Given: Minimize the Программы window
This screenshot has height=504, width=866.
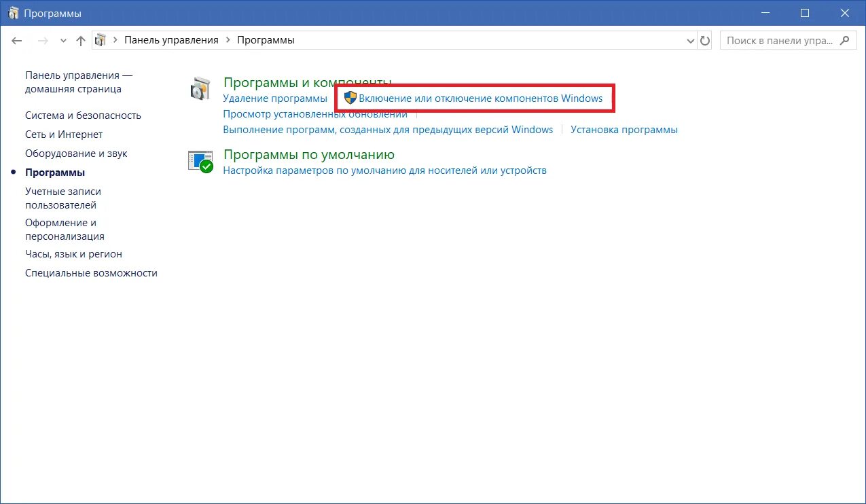Looking at the screenshot, I should pyautogui.click(x=766, y=13).
